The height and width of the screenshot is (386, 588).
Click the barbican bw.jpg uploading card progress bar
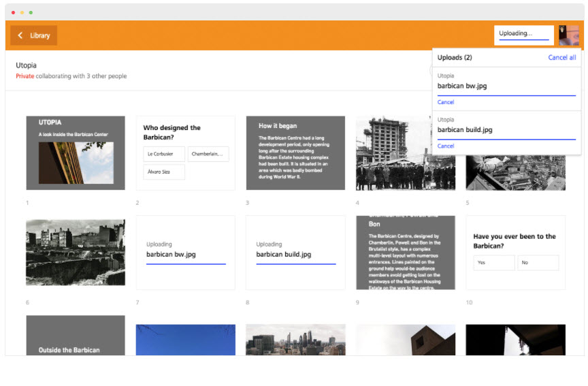pos(186,263)
